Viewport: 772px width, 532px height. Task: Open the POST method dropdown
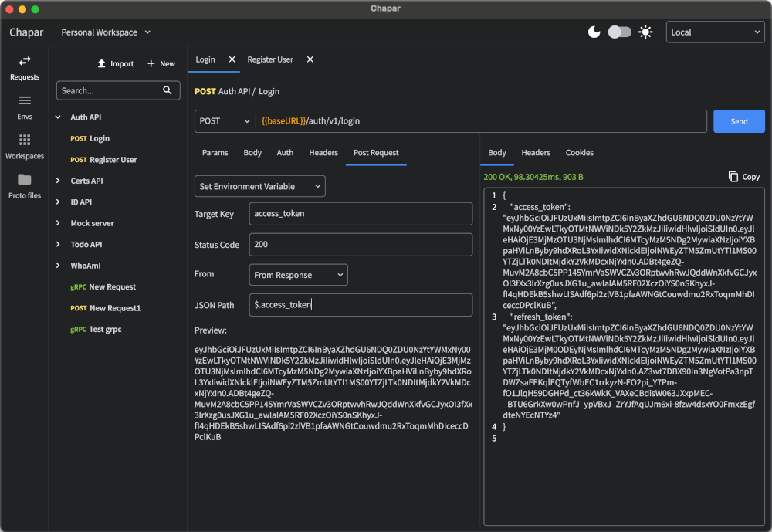[225, 121]
